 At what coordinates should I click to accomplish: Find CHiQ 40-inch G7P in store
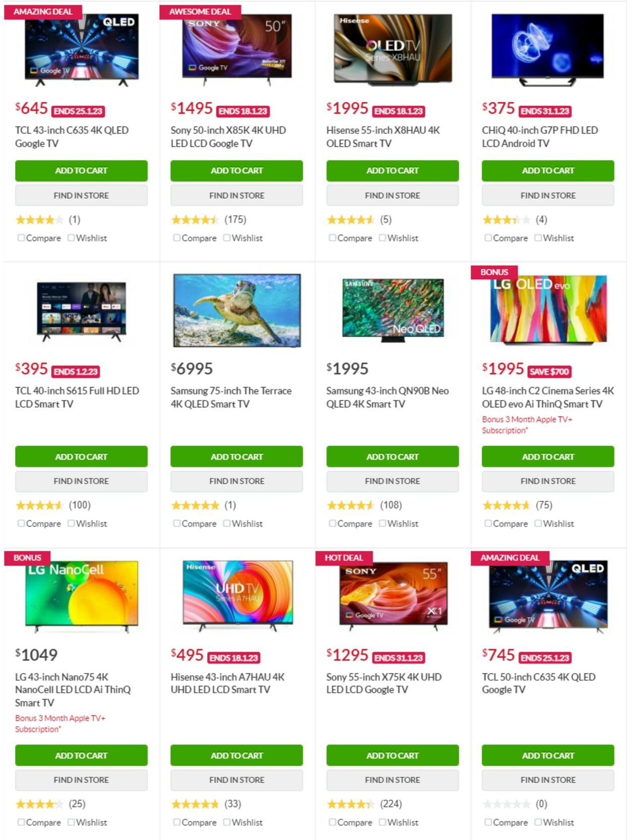[548, 196]
